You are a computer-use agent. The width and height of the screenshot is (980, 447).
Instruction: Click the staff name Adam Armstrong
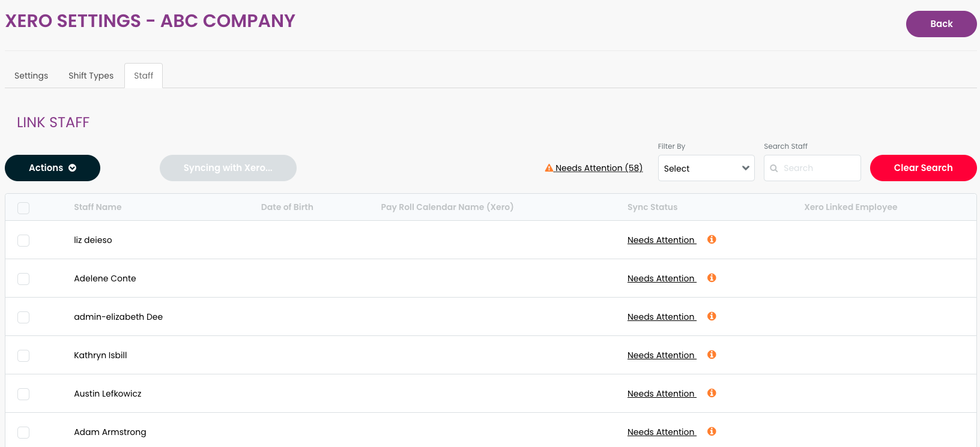click(x=110, y=432)
